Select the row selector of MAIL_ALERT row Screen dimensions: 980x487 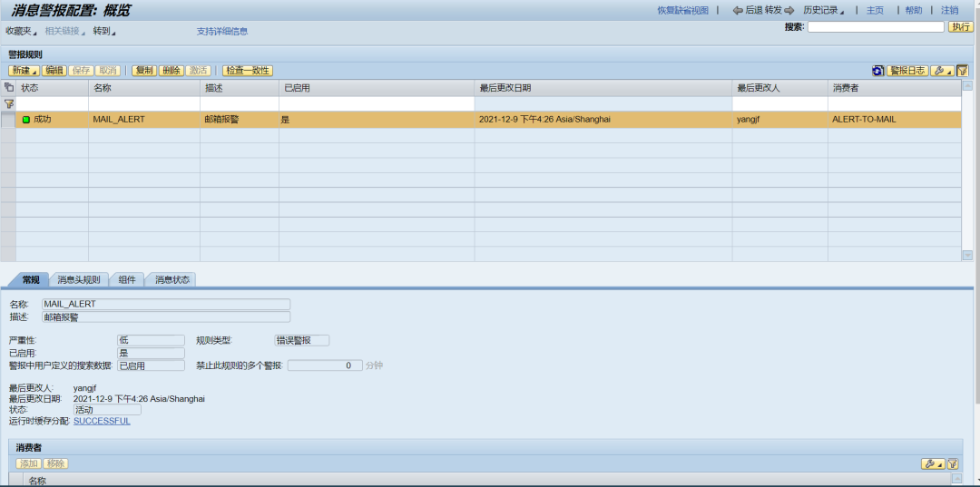pos(8,119)
